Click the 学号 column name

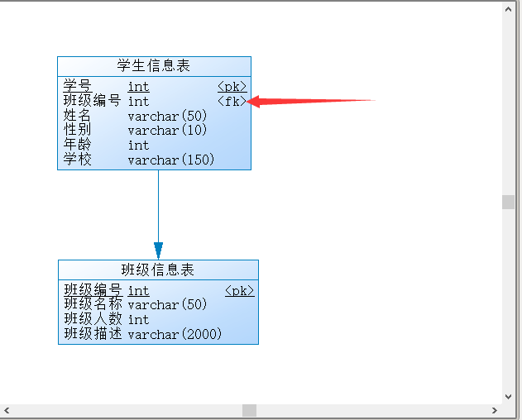(x=78, y=86)
